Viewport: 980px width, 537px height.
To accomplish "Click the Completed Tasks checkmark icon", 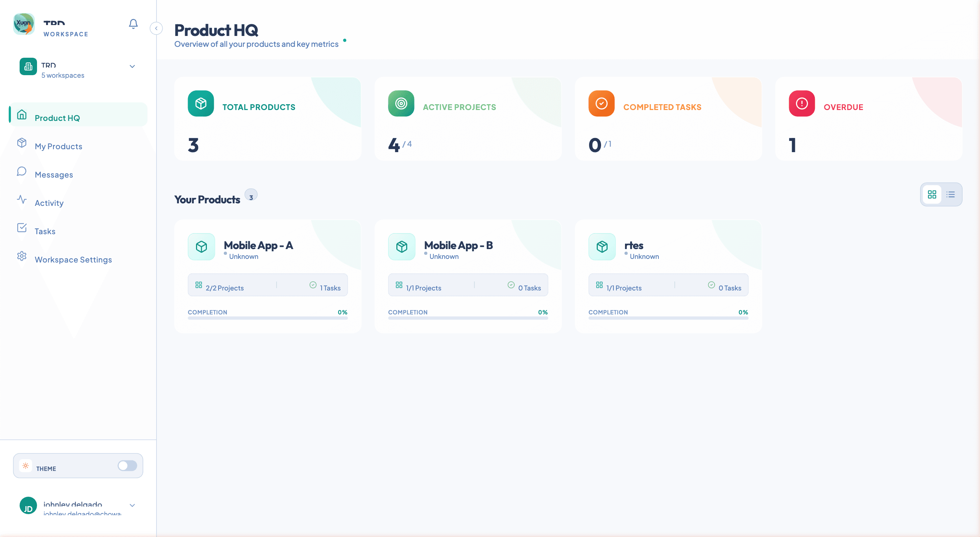I will (x=601, y=103).
